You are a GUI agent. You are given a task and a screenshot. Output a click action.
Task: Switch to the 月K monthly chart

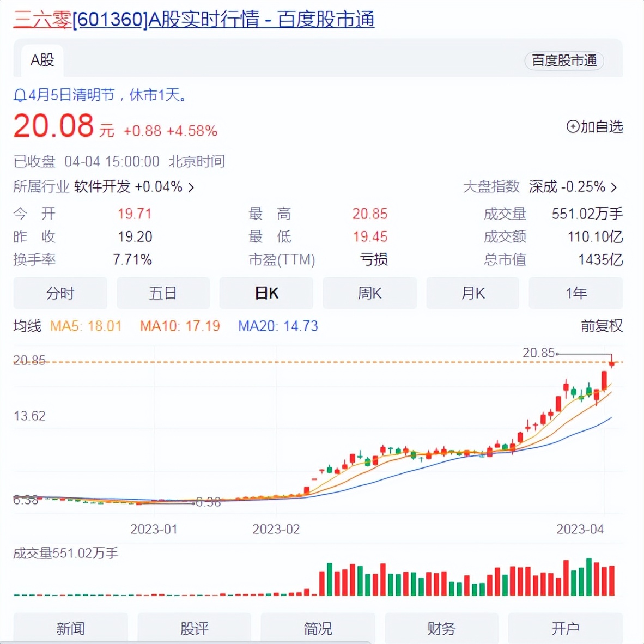pos(472,293)
